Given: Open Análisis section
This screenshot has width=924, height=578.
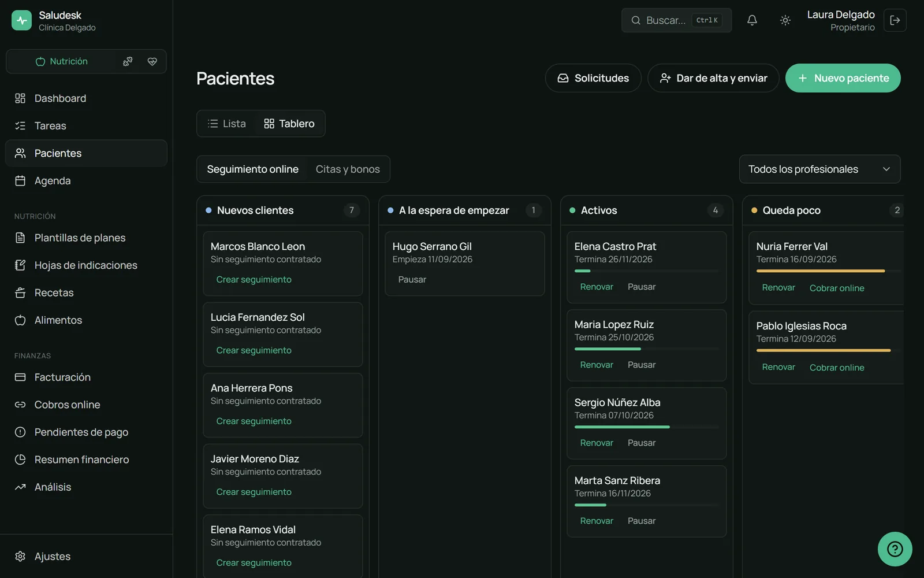Looking at the screenshot, I should click(86, 487).
